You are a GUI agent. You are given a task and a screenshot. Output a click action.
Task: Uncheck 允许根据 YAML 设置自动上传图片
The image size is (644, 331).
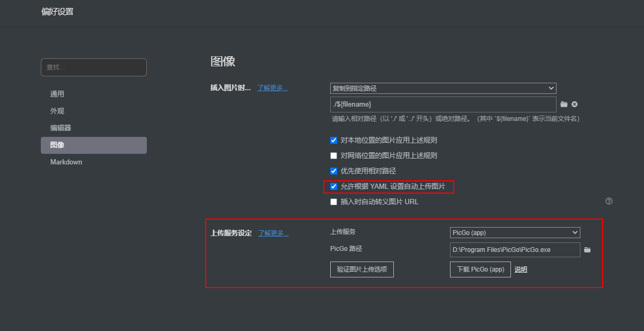333,187
